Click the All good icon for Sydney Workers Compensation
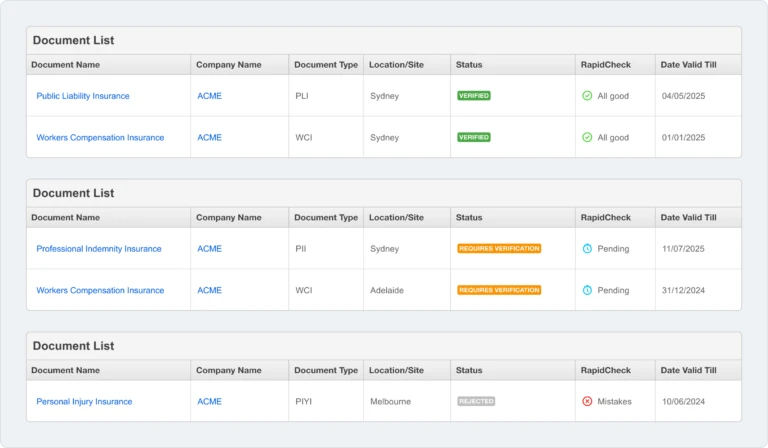768x448 pixels. click(587, 137)
